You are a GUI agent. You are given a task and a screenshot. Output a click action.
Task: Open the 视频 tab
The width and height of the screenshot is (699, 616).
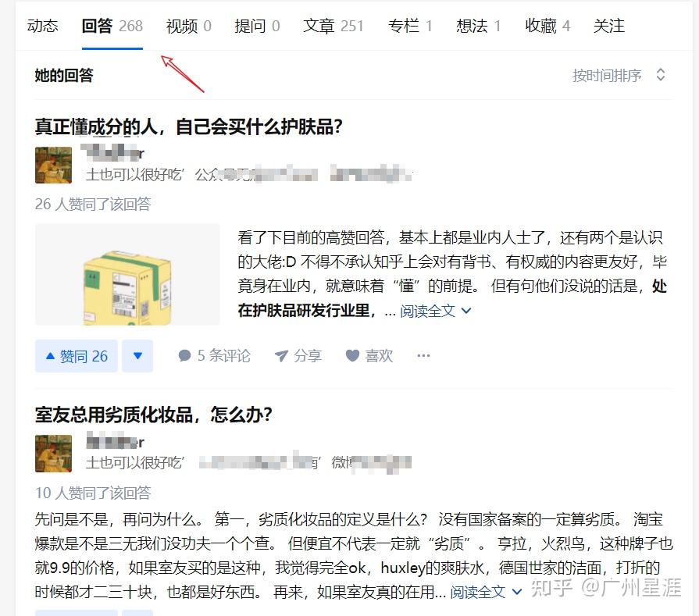(x=188, y=26)
